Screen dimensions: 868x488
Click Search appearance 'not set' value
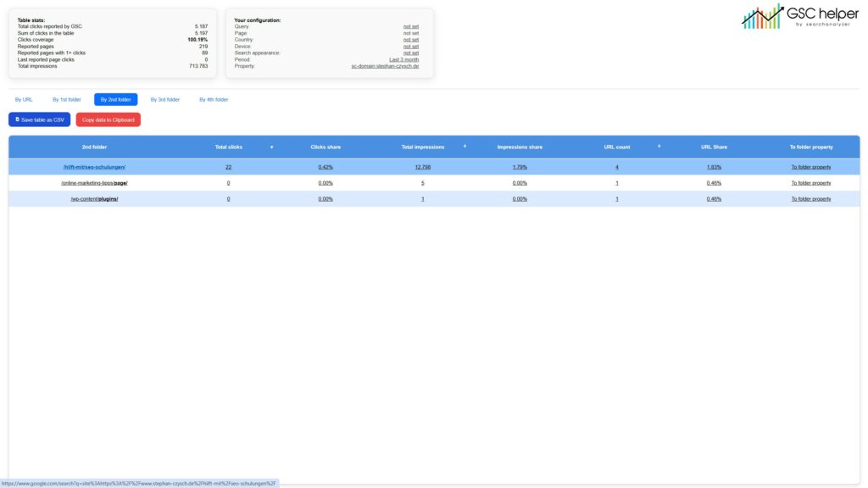411,53
